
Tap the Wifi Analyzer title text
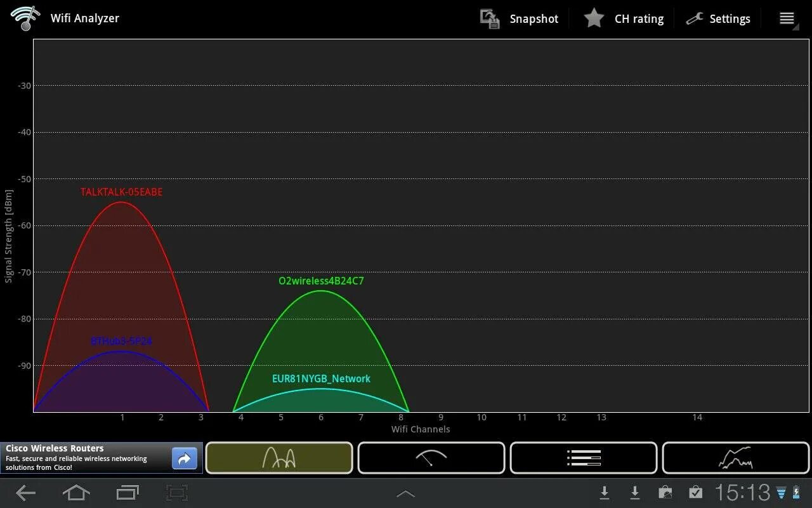pos(85,18)
